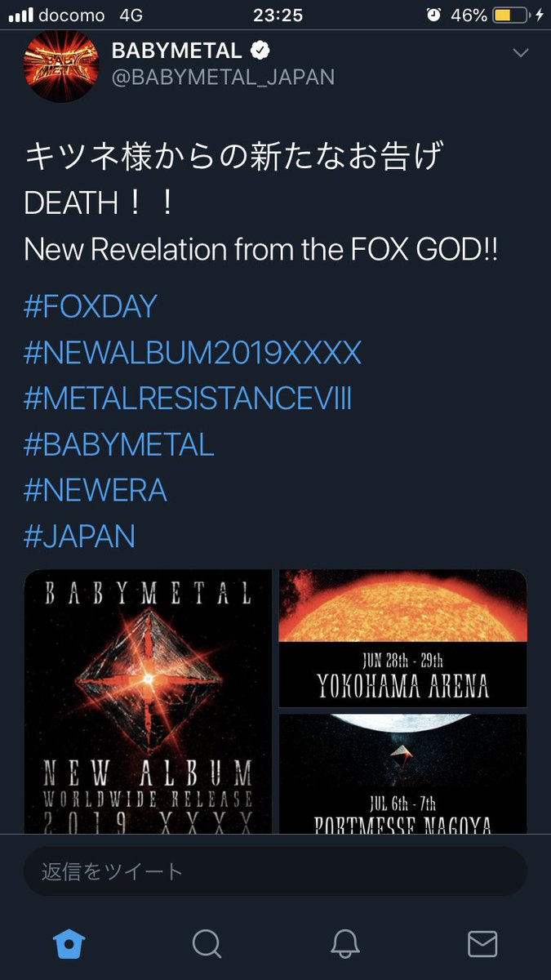Screen dimensions: 551x980
Task: Open the Search magnifier tab
Action: [207, 943]
